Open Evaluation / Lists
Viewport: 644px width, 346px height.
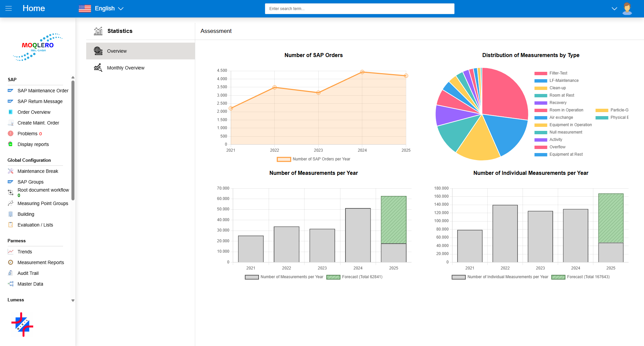pyautogui.click(x=35, y=225)
